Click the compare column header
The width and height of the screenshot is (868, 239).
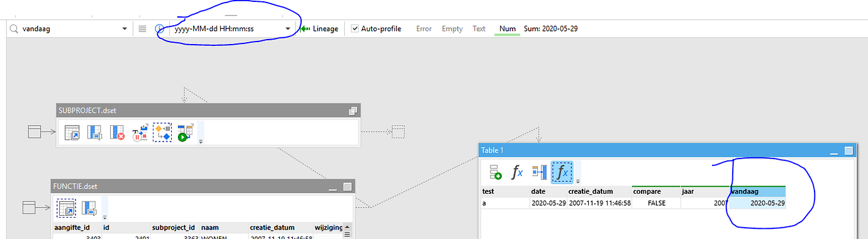click(x=656, y=192)
